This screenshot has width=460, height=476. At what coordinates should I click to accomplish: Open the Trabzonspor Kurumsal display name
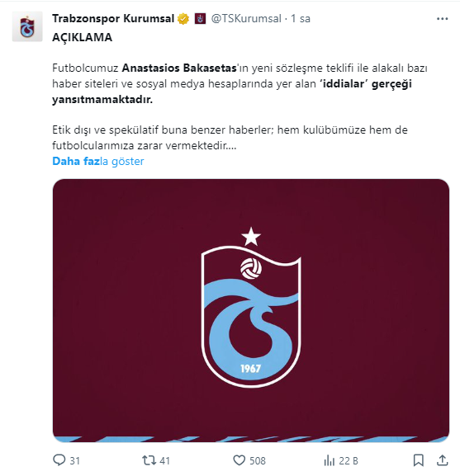pos(113,19)
